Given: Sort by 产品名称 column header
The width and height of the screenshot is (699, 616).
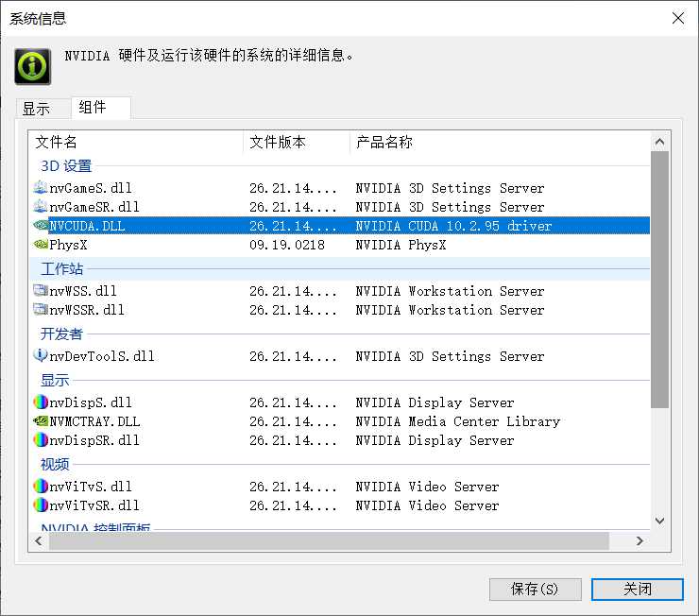Looking at the screenshot, I should [x=501, y=142].
